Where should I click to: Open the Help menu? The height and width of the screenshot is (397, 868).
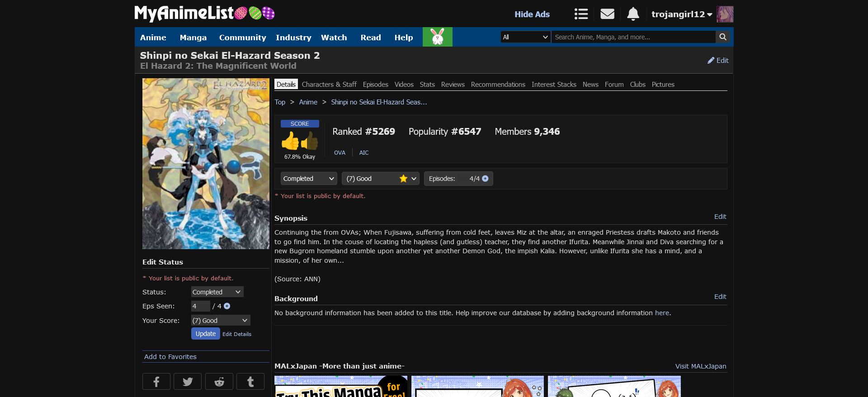(x=404, y=38)
